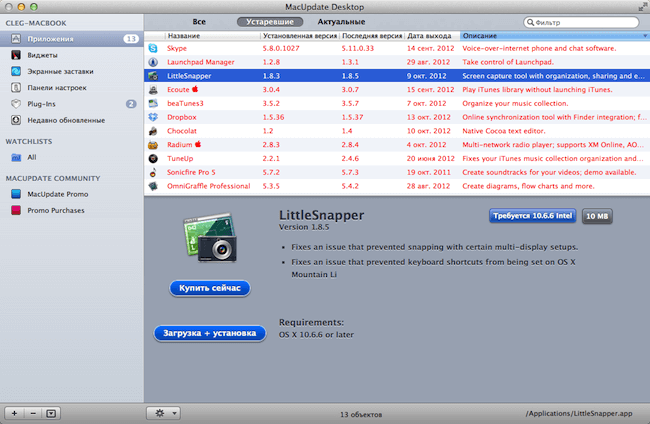
Task: Click the Launchpad Manager rocket icon
Action: click(153, 62)
